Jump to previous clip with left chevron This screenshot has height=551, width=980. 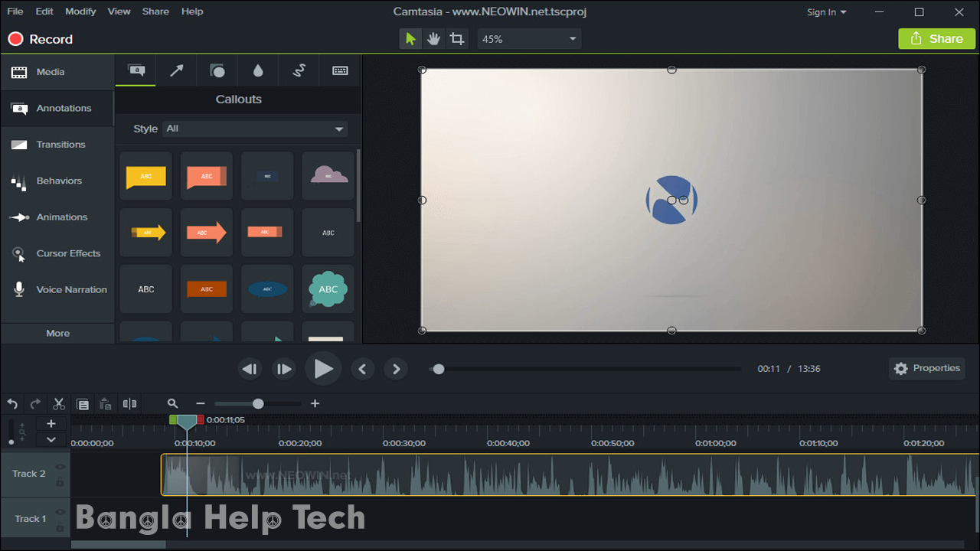pos(362,369)
